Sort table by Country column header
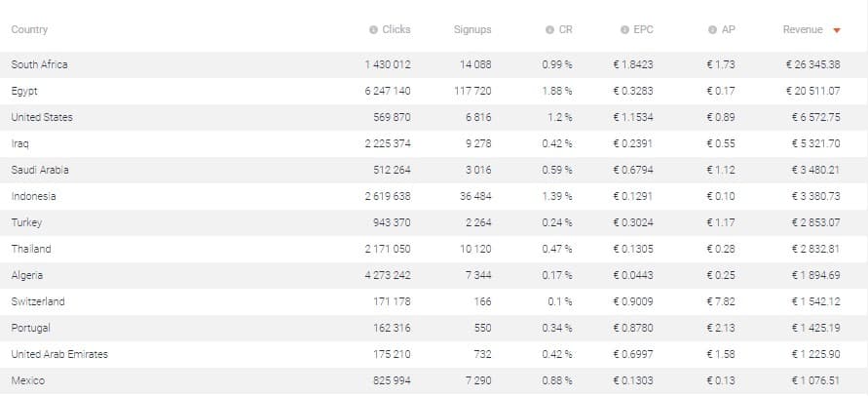Image resolution: width=868 pixels, height=396 pixels. [29, 30]
